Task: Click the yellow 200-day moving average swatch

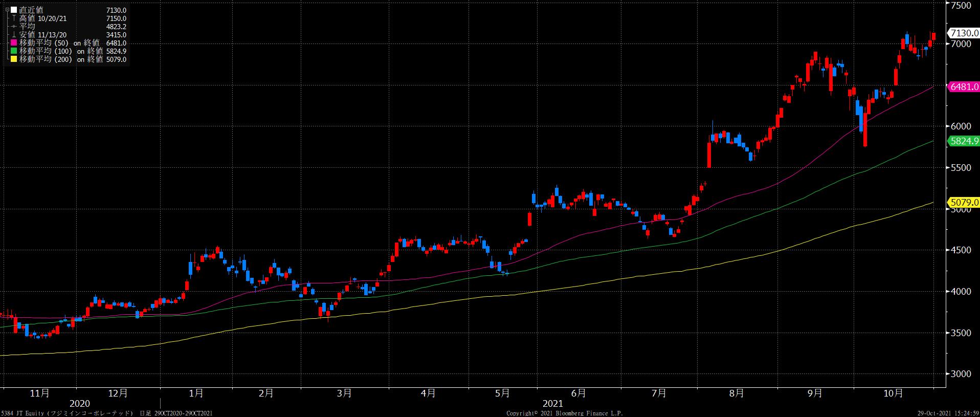Action: (14, 60)
